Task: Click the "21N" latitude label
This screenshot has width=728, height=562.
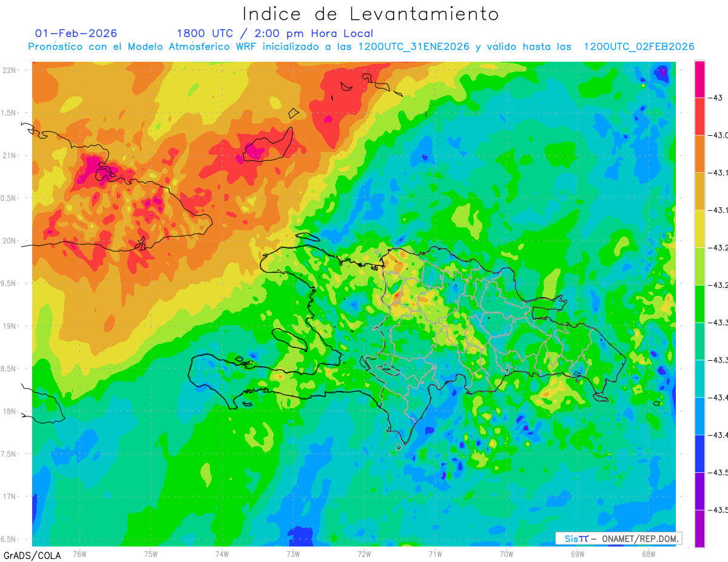Action: tap(10, 156)
